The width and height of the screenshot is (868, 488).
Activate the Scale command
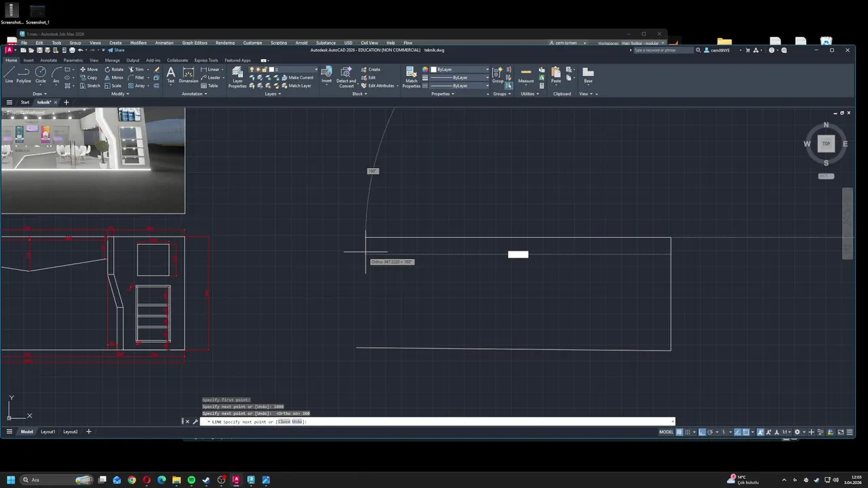pyautogui.click(x=113, y=85)
